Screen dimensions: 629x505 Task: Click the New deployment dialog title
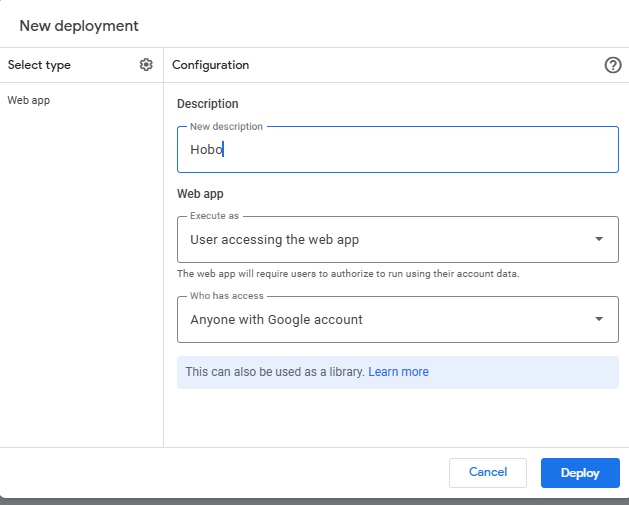tap(79, 25)
